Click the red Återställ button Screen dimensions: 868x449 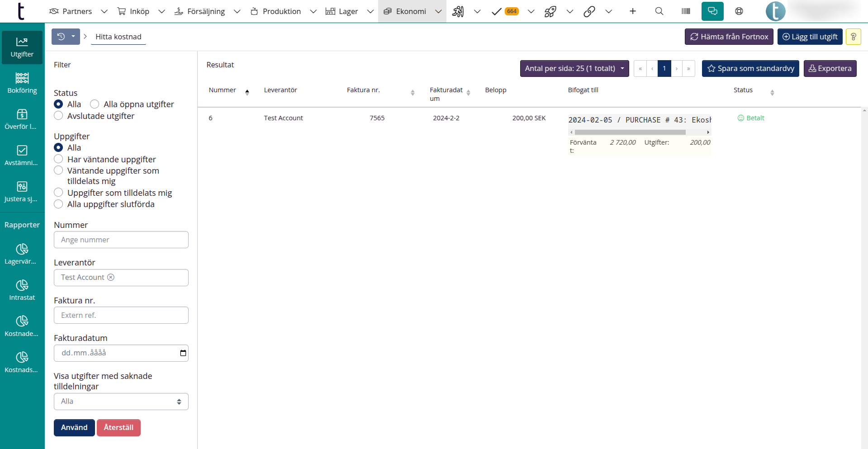pos(119,428)
